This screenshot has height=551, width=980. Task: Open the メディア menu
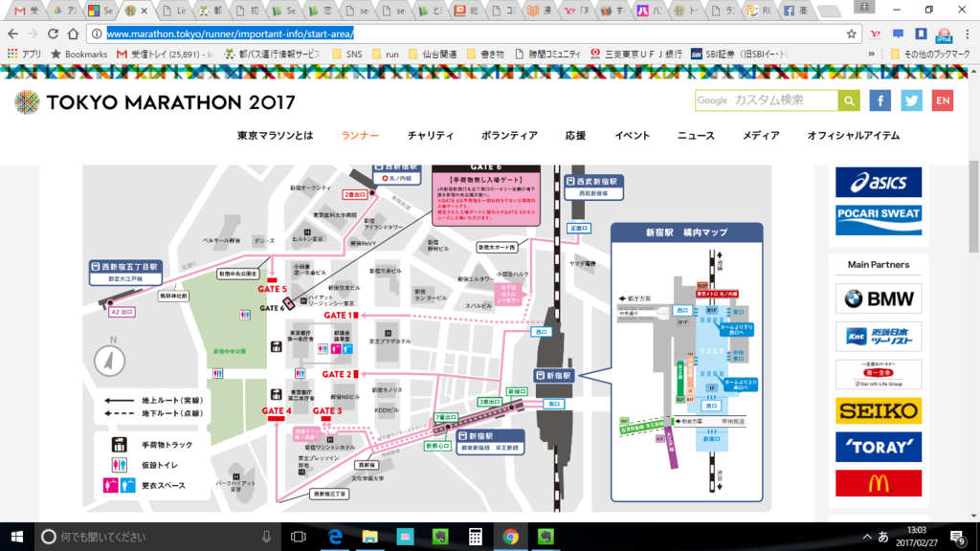pos(761,136)
